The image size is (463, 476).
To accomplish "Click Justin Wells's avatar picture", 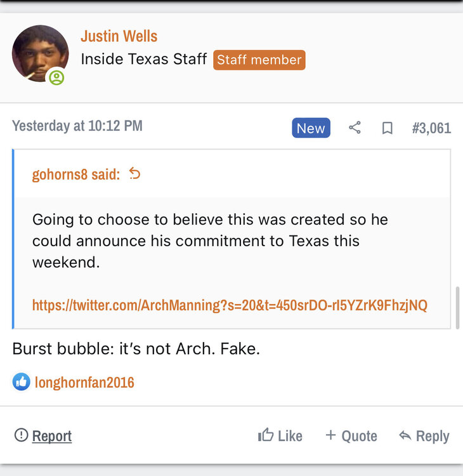I will [x=40, y=53].
